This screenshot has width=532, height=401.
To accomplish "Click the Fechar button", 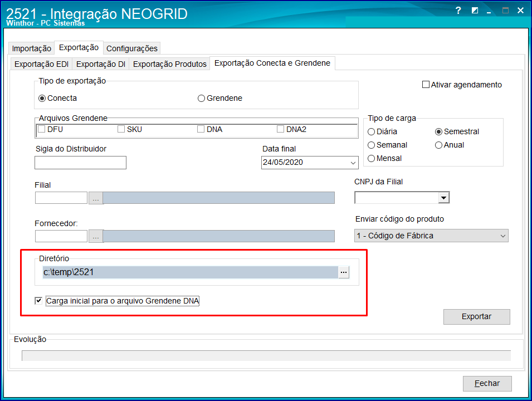I will [x=487, y=383].
